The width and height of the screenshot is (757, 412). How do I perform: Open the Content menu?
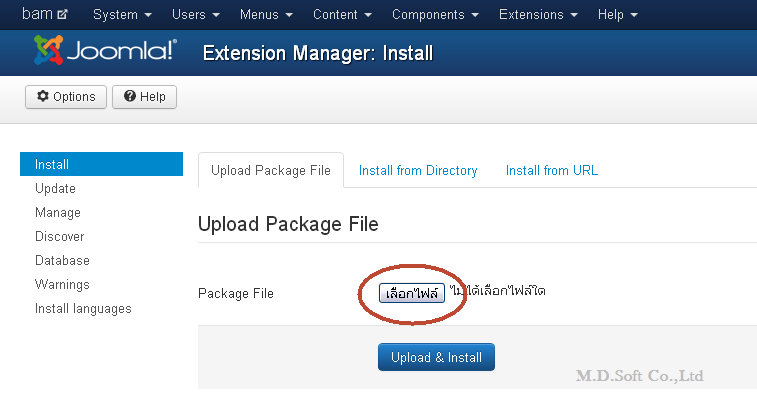(x=342, y=14)
